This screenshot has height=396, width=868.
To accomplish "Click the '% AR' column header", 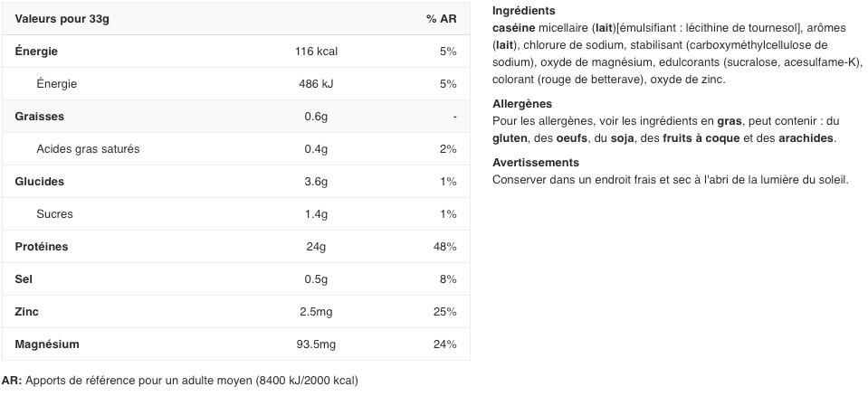I will (441, 19).
